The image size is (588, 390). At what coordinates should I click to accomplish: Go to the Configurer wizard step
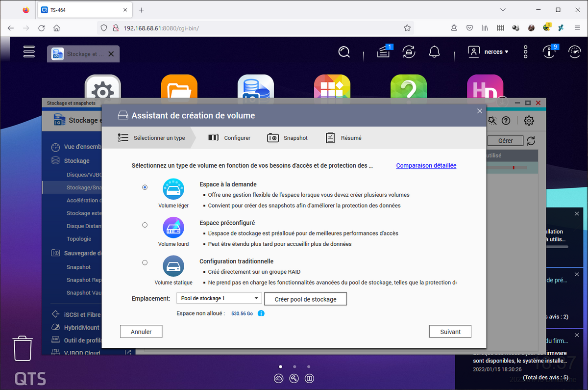(x=229, y=138)
